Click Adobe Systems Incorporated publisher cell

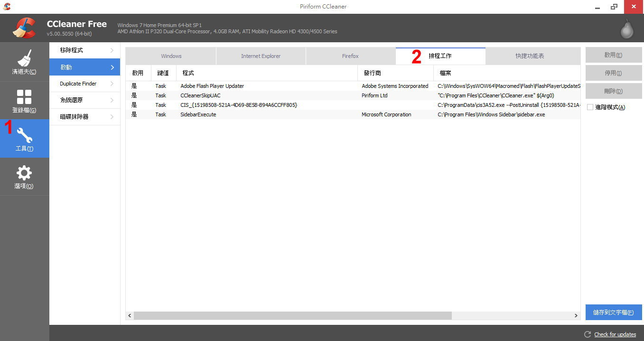pyautogui.click(x=395, y=86)
